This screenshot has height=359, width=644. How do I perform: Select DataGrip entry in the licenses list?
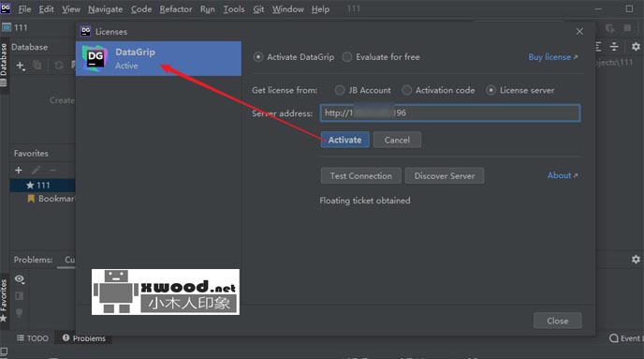[158, 58]
